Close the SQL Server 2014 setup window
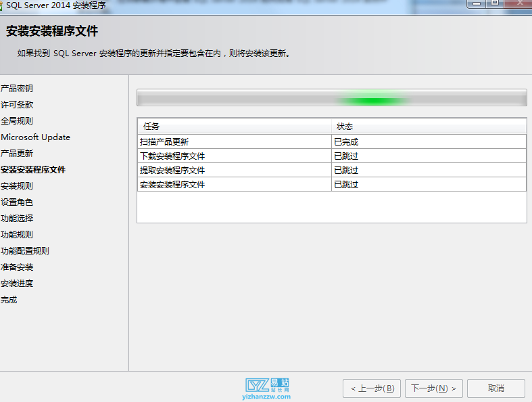This screenshot has height=402, width=532. pos(519,4)
